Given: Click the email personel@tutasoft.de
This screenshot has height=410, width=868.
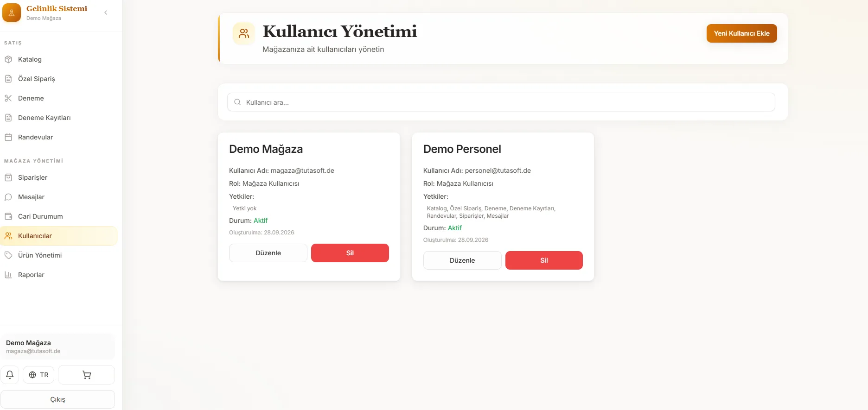Looking at the screenshot, I should coord(498,170).
